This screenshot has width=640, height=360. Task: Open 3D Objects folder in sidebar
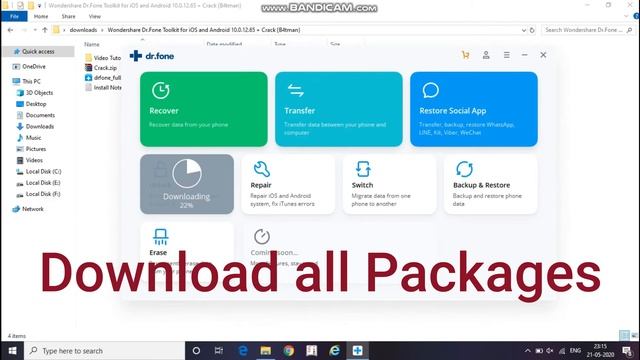[39, 93]
